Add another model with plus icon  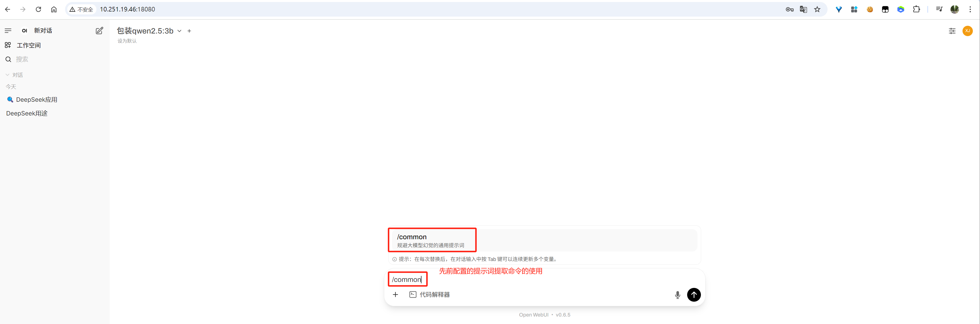[x=189, y=31]
